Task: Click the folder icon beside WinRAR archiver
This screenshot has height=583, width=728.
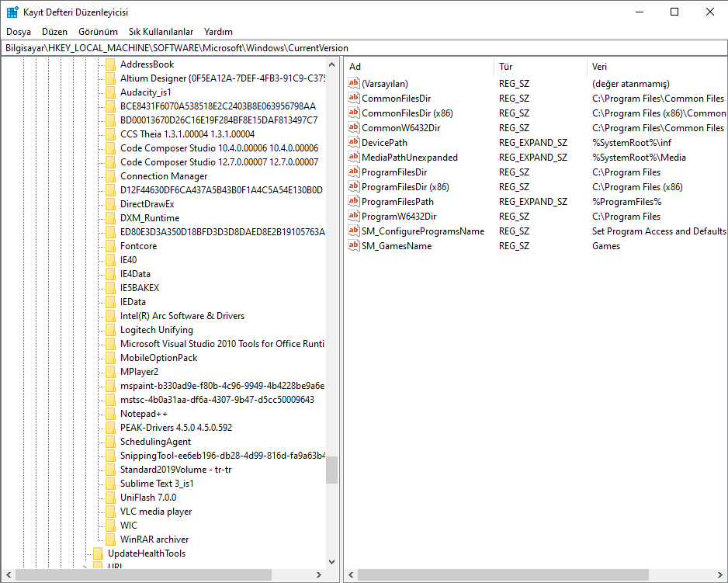Action: pos(111,539)
